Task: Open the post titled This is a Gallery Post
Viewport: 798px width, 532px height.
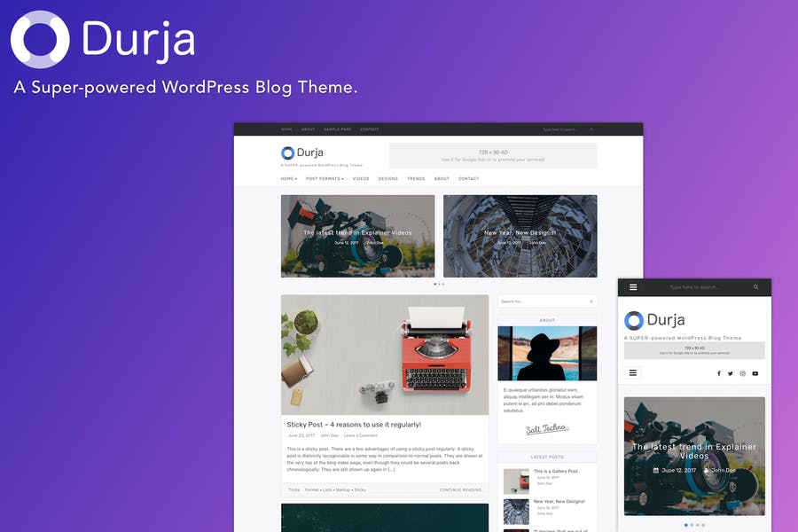Action: pyautogui.click(x=554, y=472)
